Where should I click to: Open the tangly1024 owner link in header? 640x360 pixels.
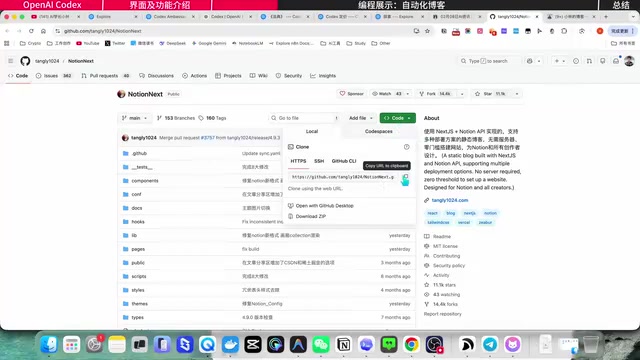[x=47, y=61]
